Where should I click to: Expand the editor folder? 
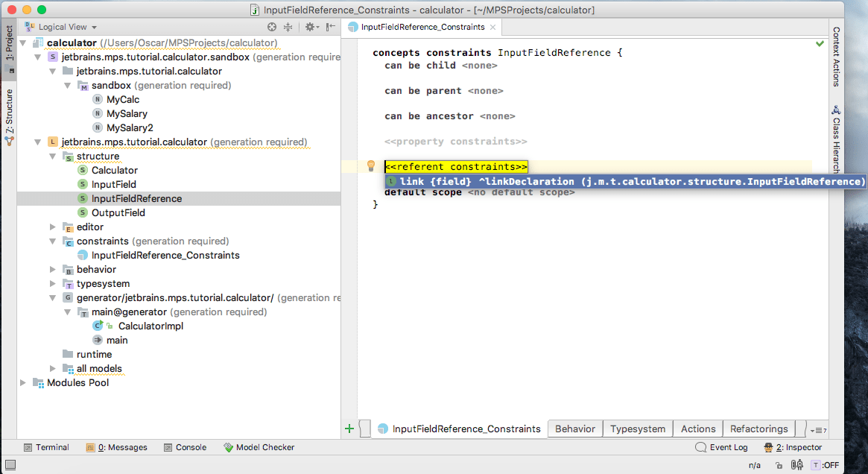coord(53,227)
